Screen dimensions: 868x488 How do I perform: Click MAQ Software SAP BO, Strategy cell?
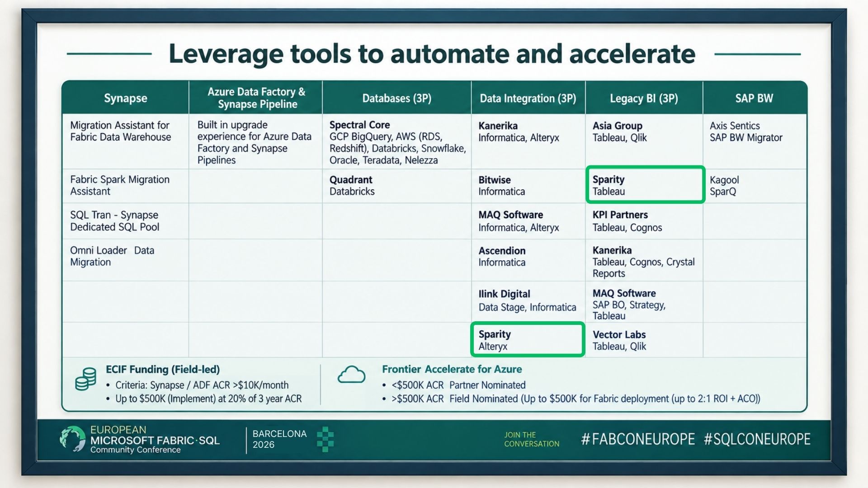(644, 301)
